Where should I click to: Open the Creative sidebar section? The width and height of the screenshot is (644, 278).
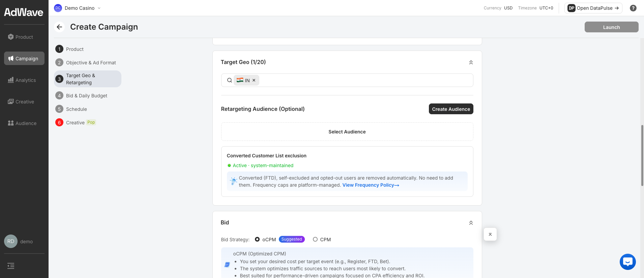click(x=24, y=102)
